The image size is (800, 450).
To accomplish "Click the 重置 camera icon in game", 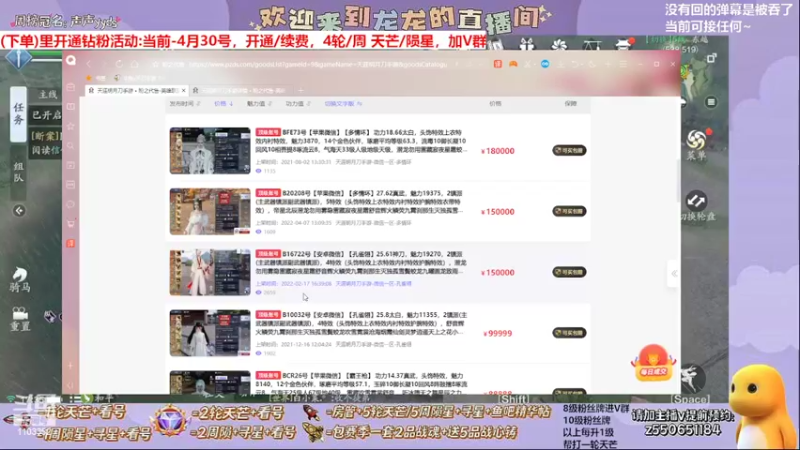I will pos(20,313).
